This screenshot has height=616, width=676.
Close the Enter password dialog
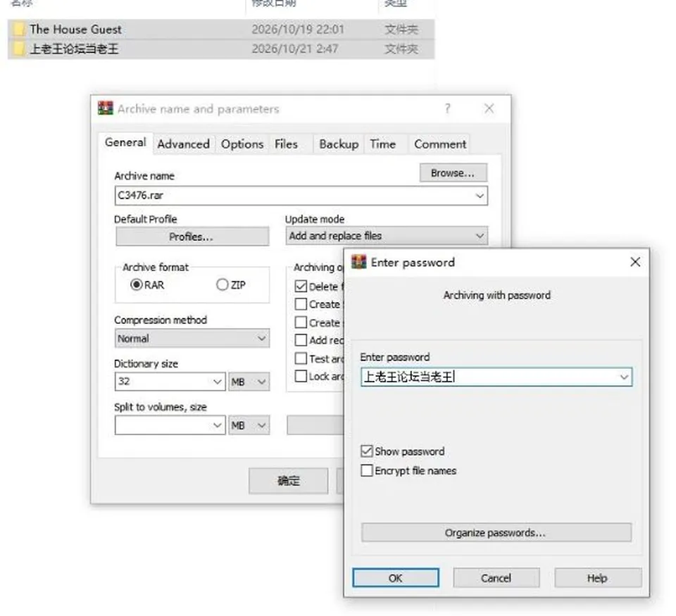634,262
